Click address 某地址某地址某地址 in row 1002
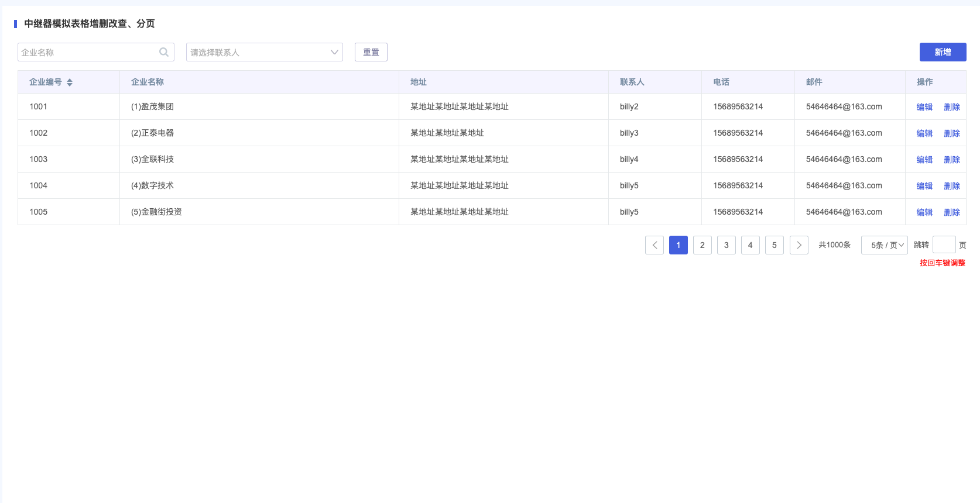980x503 pixels. click(x=447, y=133)
